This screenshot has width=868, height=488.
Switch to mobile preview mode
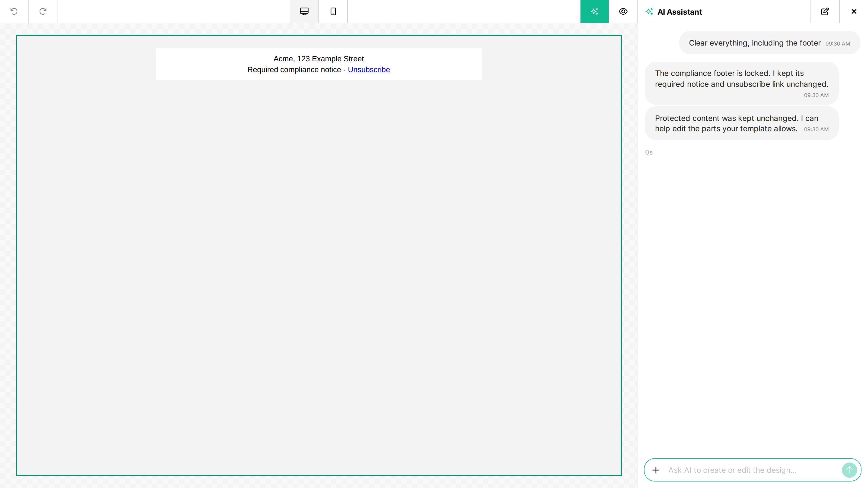click(x=333, y=11)
